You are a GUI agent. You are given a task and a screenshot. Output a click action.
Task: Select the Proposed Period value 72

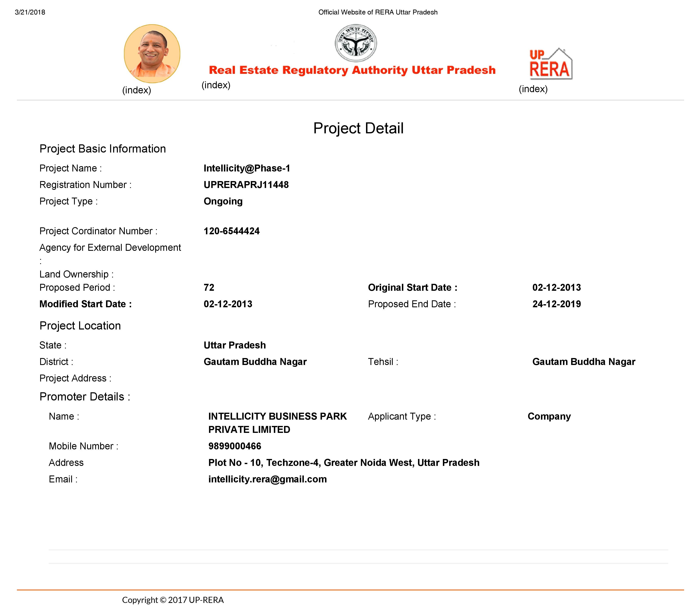click(x=209, y=287)
